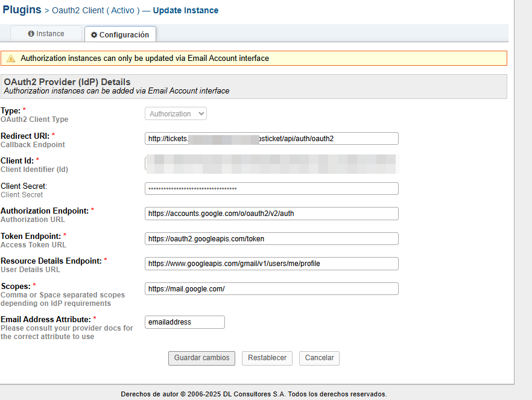This screenshot has width=532, height=400.
Task: Select the Client Secret password field
Action: [x=271, y=189]
